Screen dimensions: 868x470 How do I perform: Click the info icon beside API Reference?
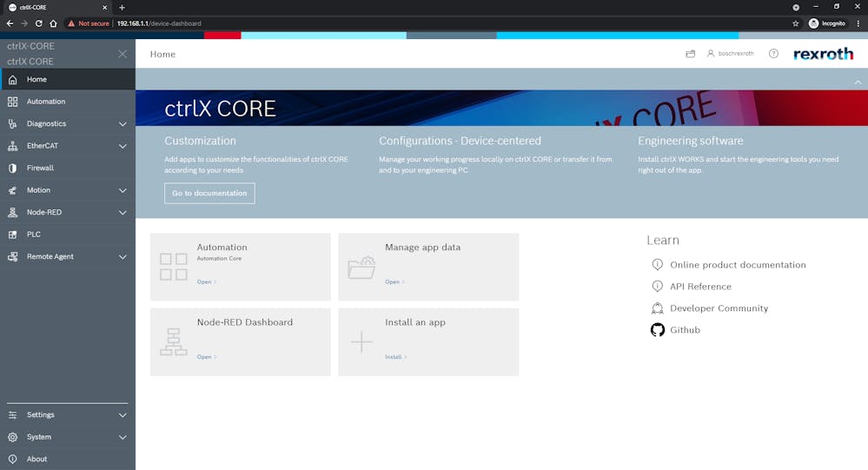[x=657, y=286]
